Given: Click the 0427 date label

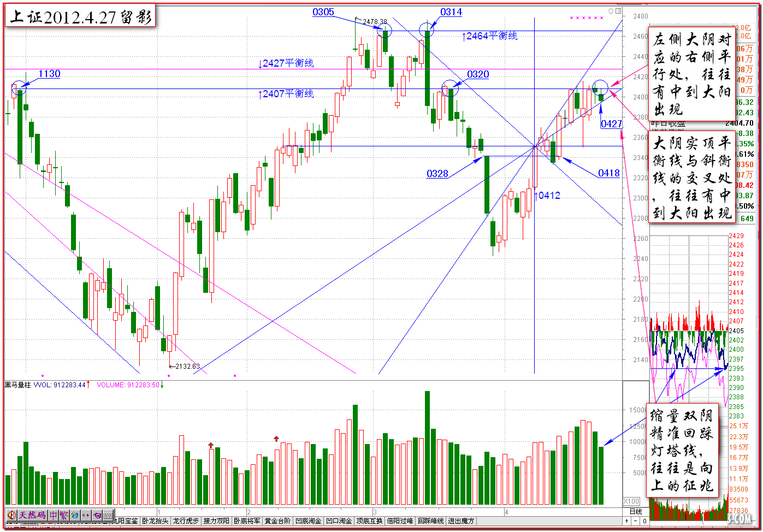Looking at the screenshot, I should [x=612, y=124].
